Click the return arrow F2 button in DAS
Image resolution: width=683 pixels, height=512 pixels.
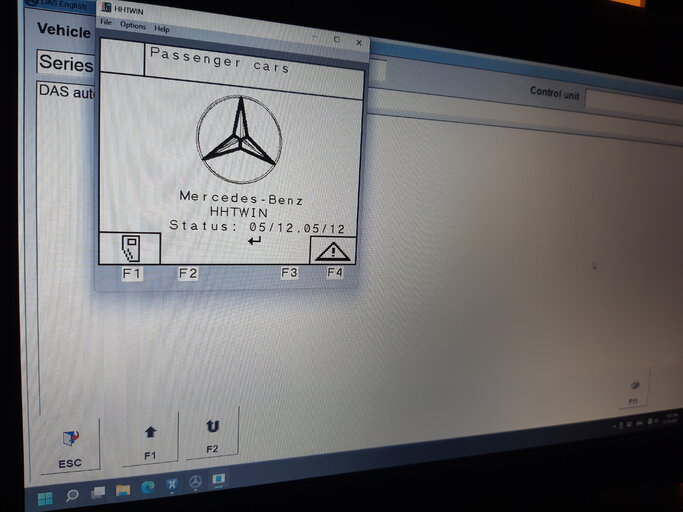point(212,435)
